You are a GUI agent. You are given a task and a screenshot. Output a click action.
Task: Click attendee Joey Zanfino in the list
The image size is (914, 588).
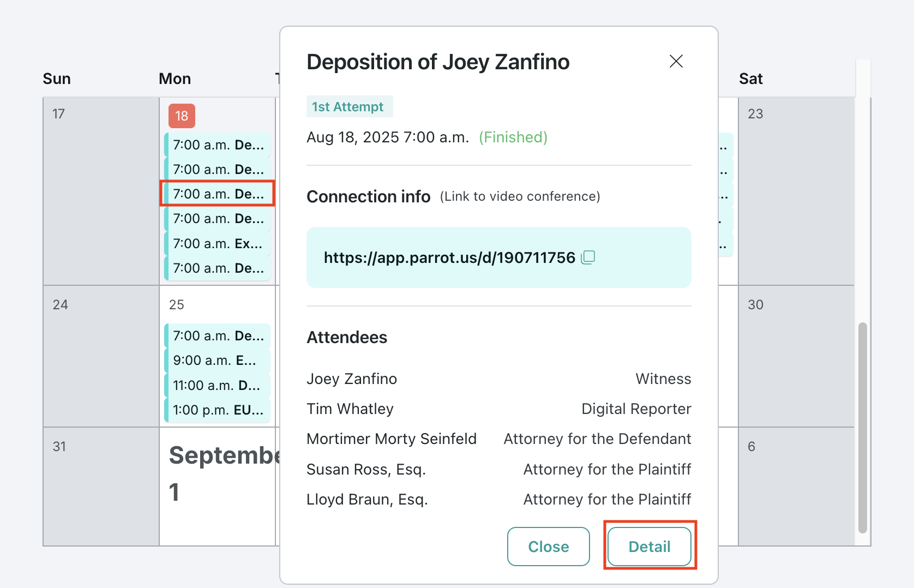(351, 378)
